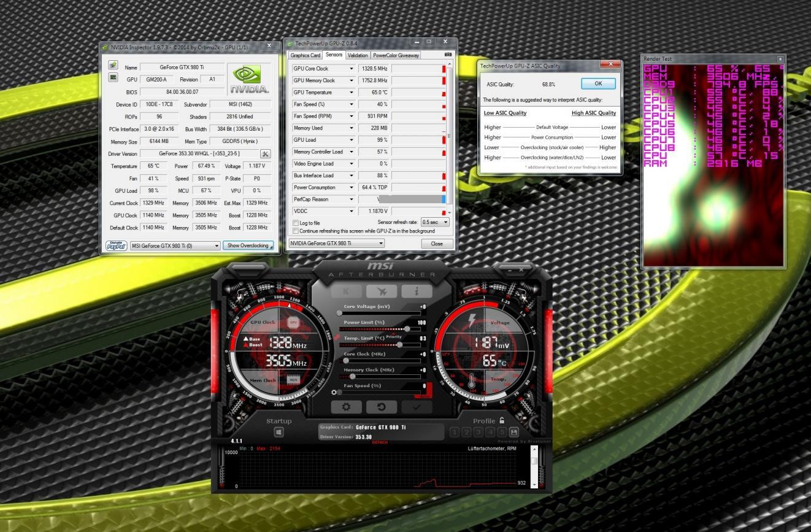Screen dimensions: 811x532
Task: Toggle Windows startup icon in Afterburner
Action: (279, 432)
